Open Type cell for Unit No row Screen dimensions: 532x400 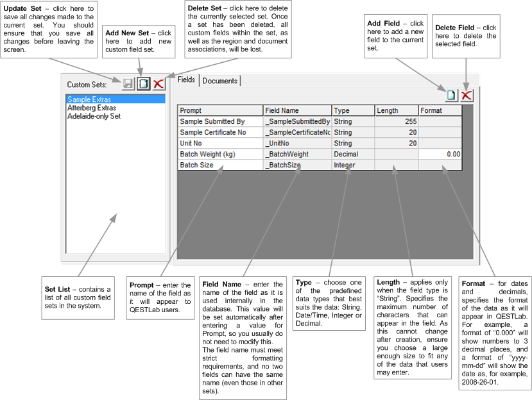tap(353, 144)
